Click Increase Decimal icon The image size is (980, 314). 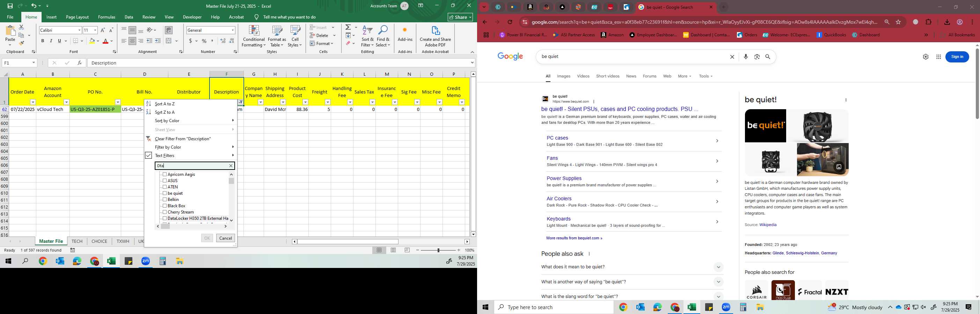223,41
